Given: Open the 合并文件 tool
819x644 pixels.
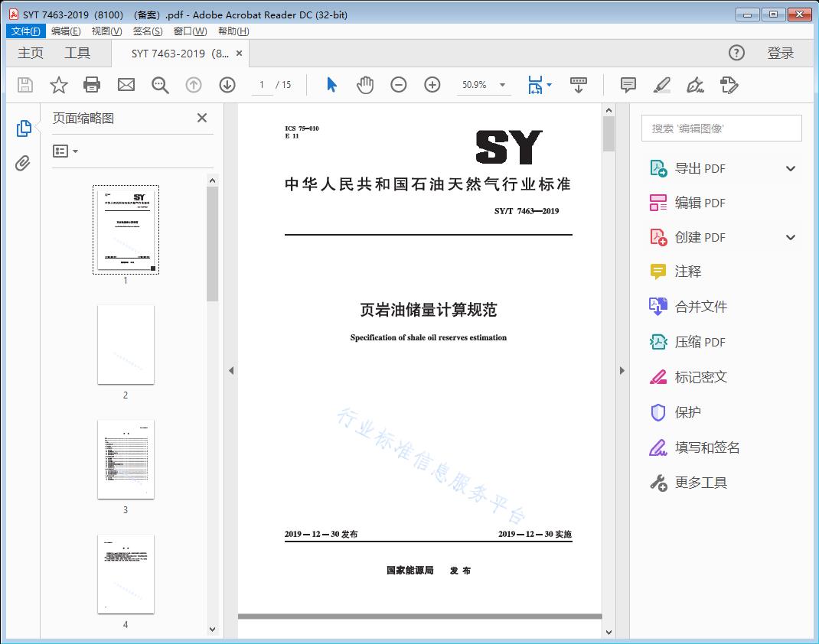Looking at the screenshot, I should coord(700,307).
